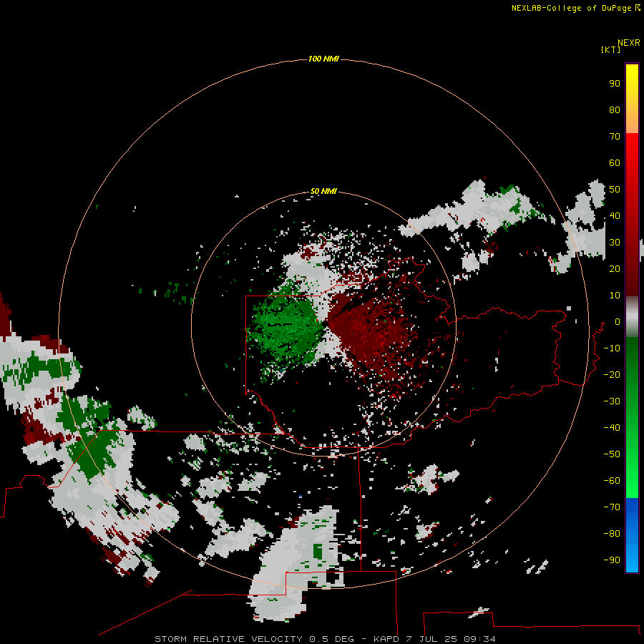The width and height of the screenshot is (644, 644).
Task: Click the 10 value on the velocity scale
Action: pyautogui.click(x=615, y=296)
